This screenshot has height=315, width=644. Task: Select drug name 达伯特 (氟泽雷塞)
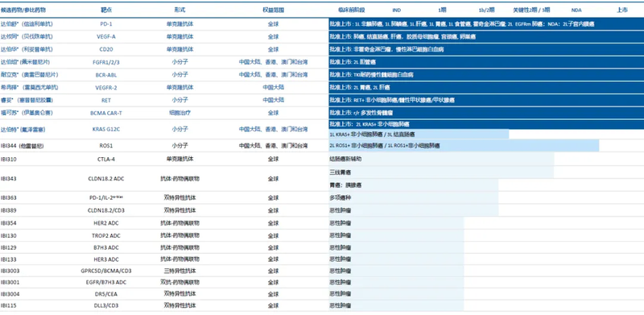(x=23, y=130)
